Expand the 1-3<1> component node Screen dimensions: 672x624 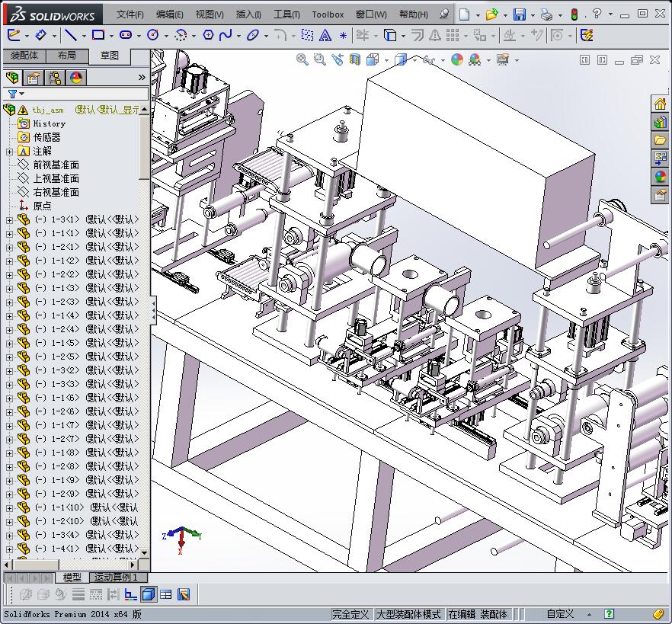(9, 220)
